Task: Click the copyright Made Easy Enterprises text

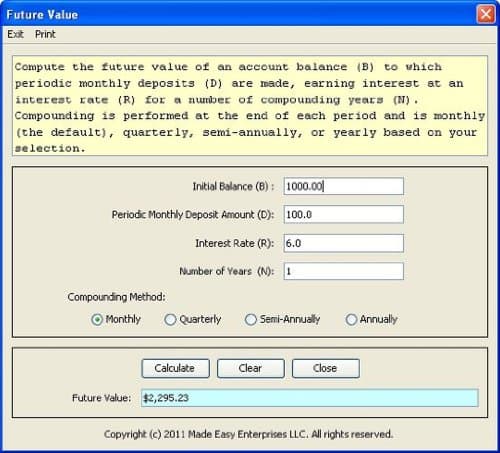Action: pos(249,434)
